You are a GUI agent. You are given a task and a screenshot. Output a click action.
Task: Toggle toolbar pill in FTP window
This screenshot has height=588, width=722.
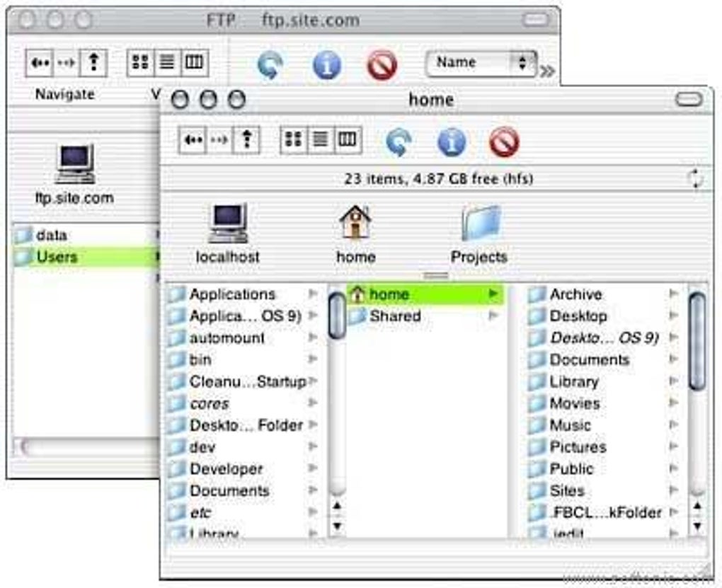pyautogui.click(x=536, y=19)
